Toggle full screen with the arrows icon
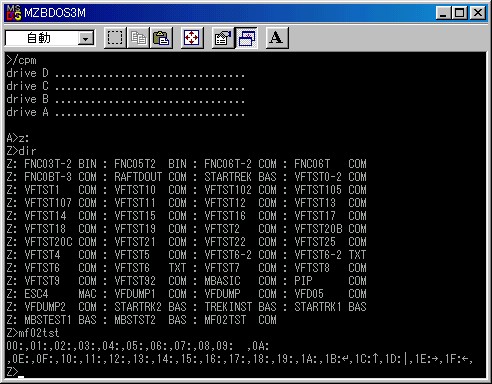This screenshot has height=384, width=492. (x=192, y=38)
